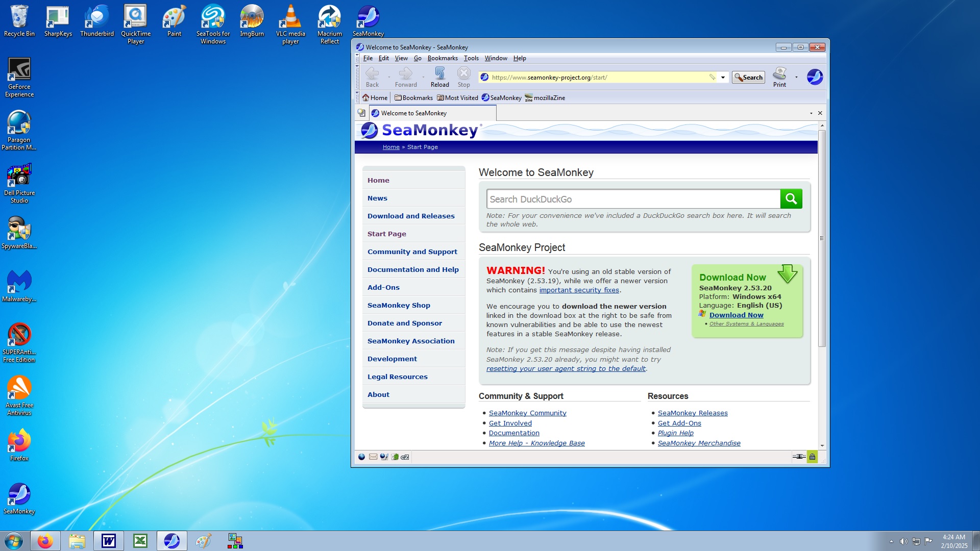Image resolution: width=980 pixels, height=551 pixels.
Task: Open the Bookmarks folder in bookmarks toolbar
Action: 413,97
